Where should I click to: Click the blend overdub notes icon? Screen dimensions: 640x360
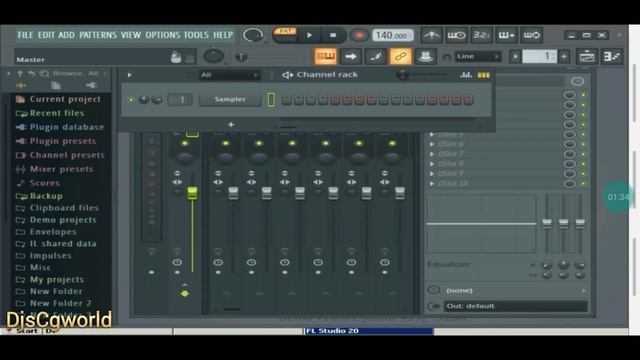point(506,36)
